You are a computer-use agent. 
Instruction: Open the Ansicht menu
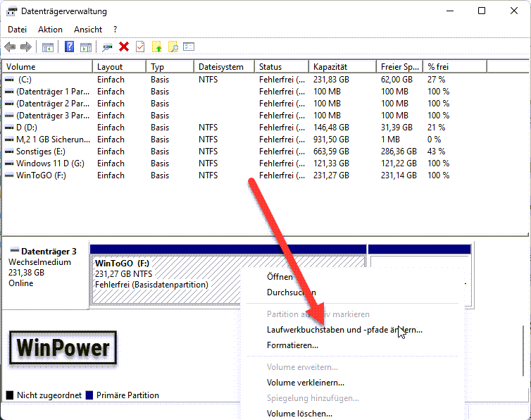tap(88, 30)
